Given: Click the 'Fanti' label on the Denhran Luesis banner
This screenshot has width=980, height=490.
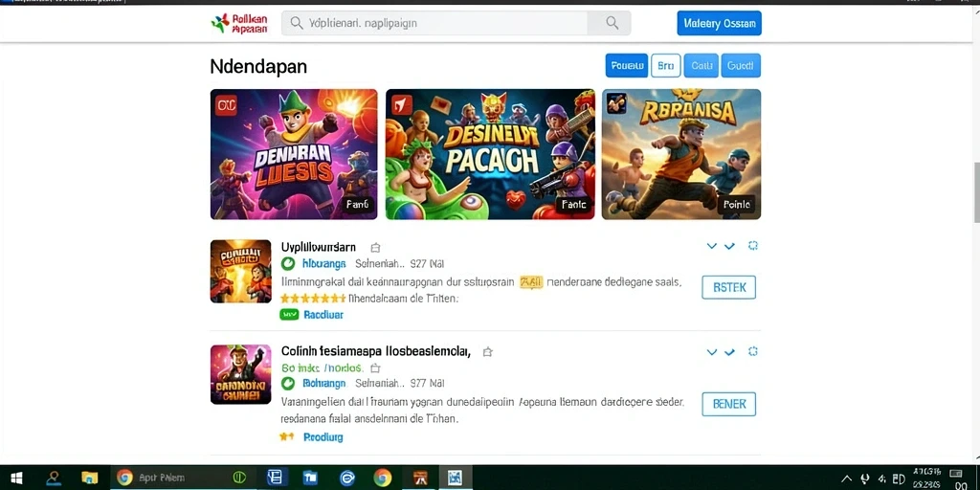Looking at the screenshot, I should [x=358, y=204].
